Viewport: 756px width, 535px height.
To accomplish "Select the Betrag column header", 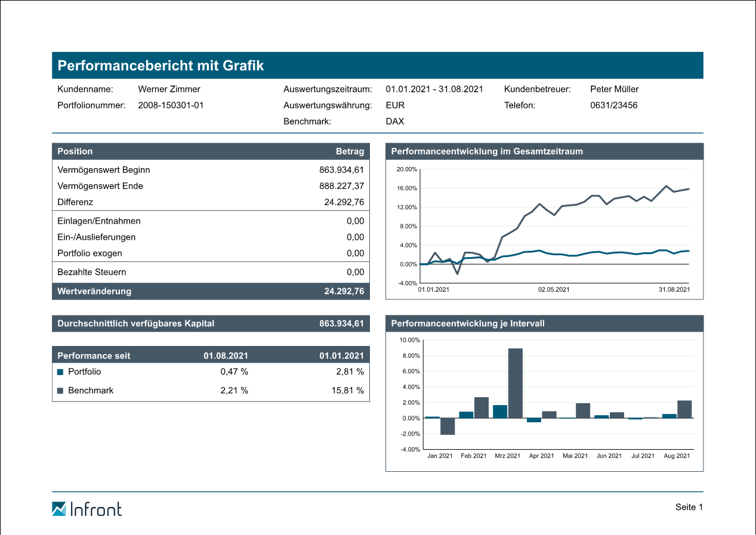I will click(x=350, y=151).
